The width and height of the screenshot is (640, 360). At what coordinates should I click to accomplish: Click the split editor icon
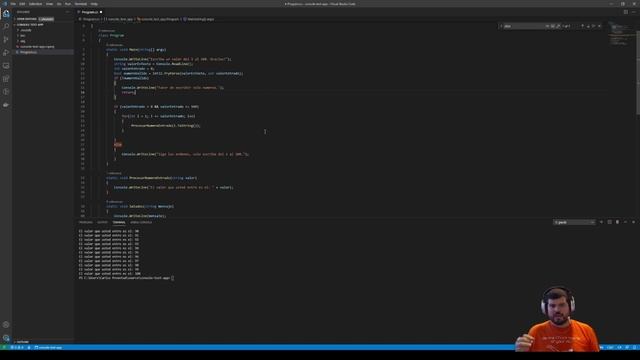[x=626, y=12]
